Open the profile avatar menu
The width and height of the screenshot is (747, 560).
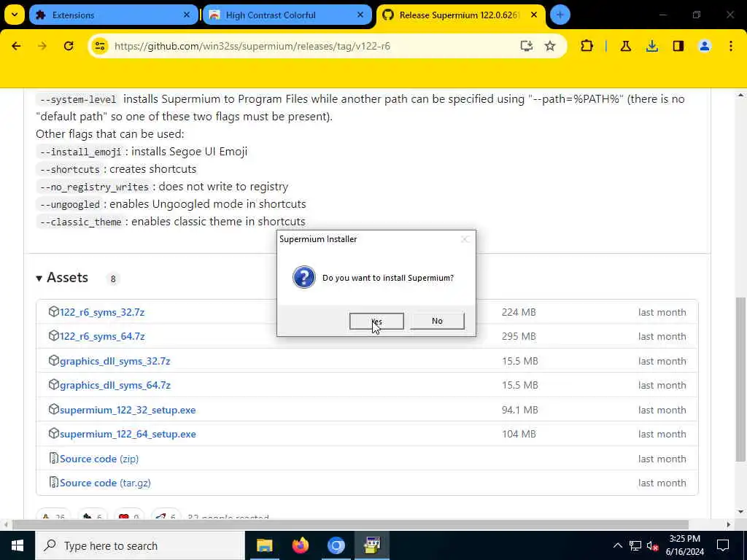pyautogui.click(x=704, y=46)
